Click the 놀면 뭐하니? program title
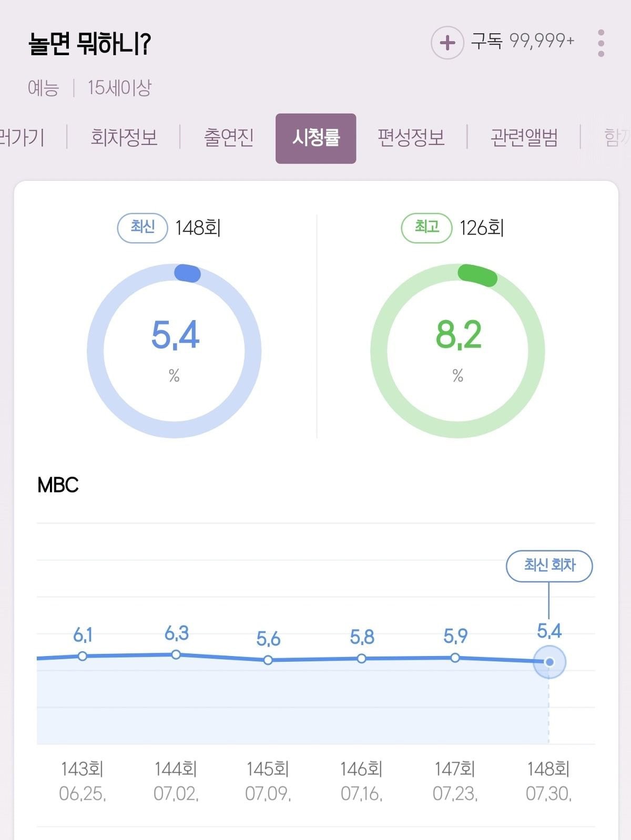Screen dimensions: 631x840 (x=90, y=44)
